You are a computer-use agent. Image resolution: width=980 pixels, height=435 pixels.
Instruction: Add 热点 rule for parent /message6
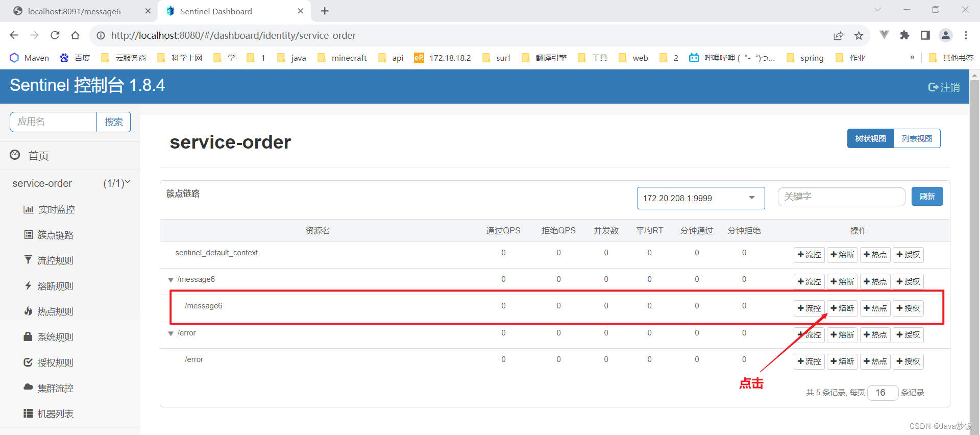875,282
